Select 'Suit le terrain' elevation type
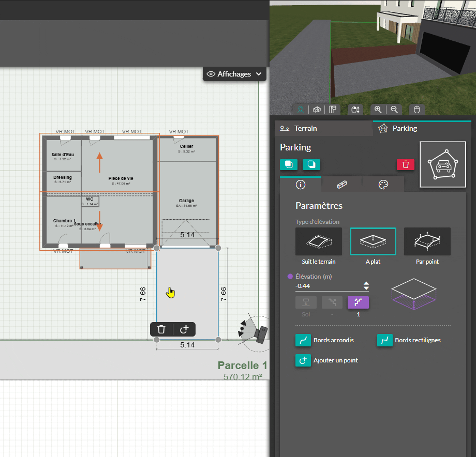This screenshot has height=457, width=476. pyautogui.click(x=319, y=241)
